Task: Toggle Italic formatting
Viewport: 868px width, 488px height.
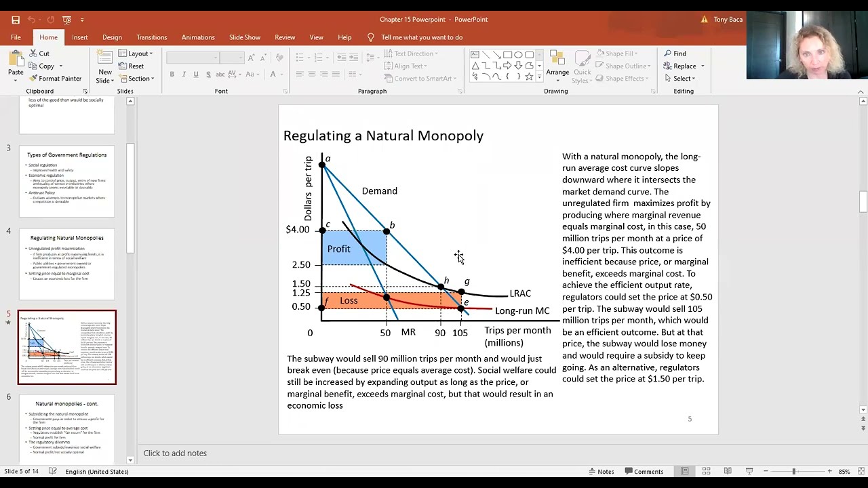Action: tap(184, 75)
